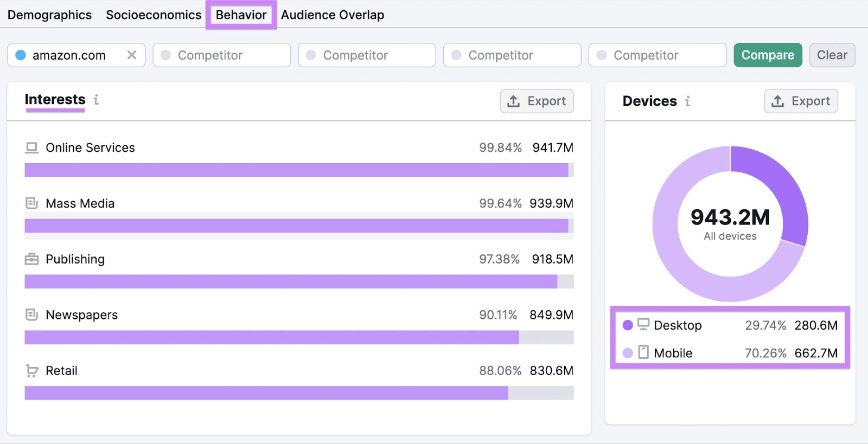Click the Desktop monitor icon in legend
Image resolution: width=868 pixels, height=444 pixels.
[643, 325]
